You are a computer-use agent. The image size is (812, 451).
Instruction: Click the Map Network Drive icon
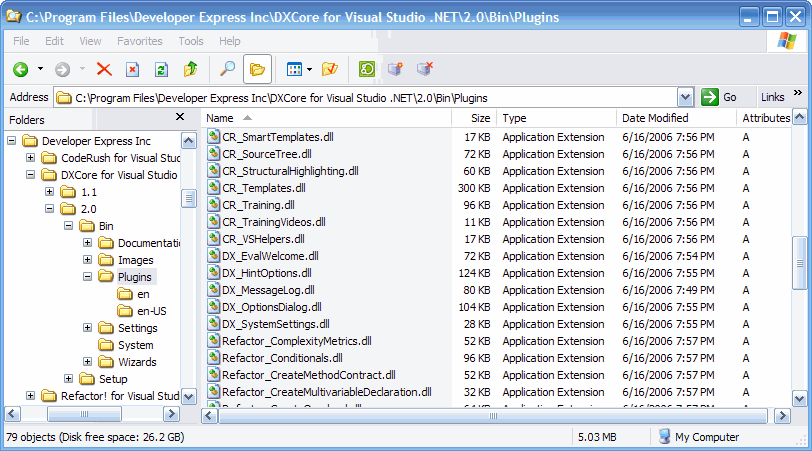click(395, 69)
